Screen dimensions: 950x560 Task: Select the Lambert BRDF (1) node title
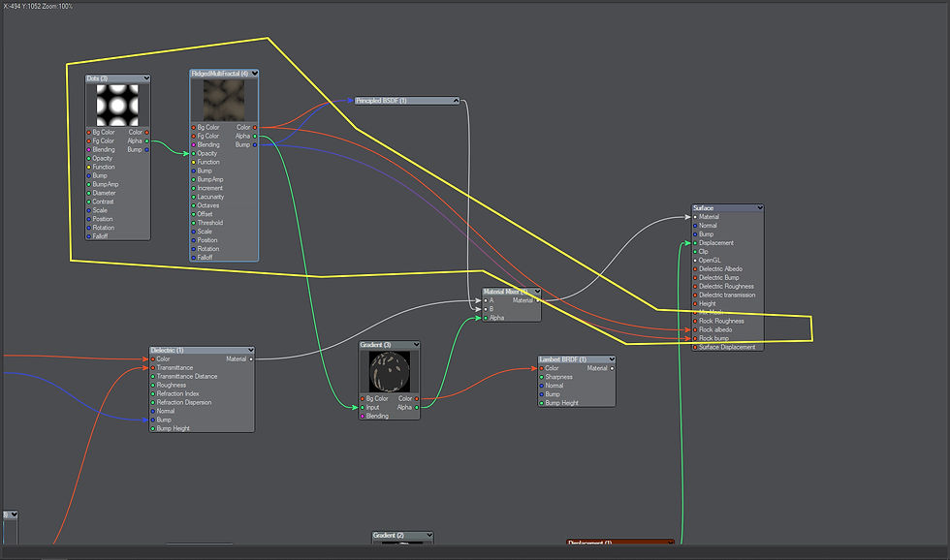(563, 359)
